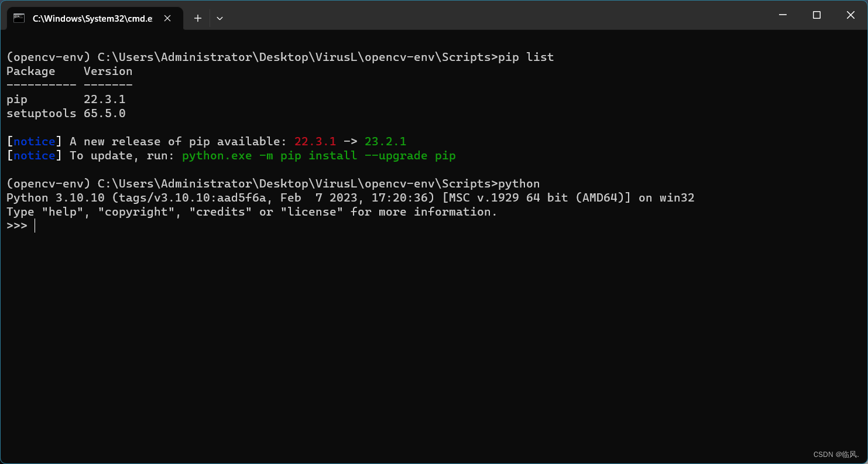Close the cmd.exe tab

pyautogui.click(x=167, y=18)
